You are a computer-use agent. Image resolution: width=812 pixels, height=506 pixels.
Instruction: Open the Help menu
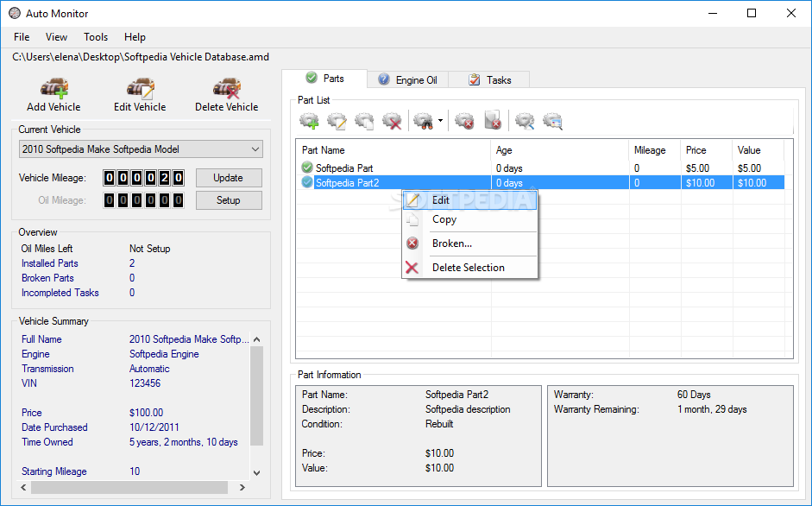point(135,37)
